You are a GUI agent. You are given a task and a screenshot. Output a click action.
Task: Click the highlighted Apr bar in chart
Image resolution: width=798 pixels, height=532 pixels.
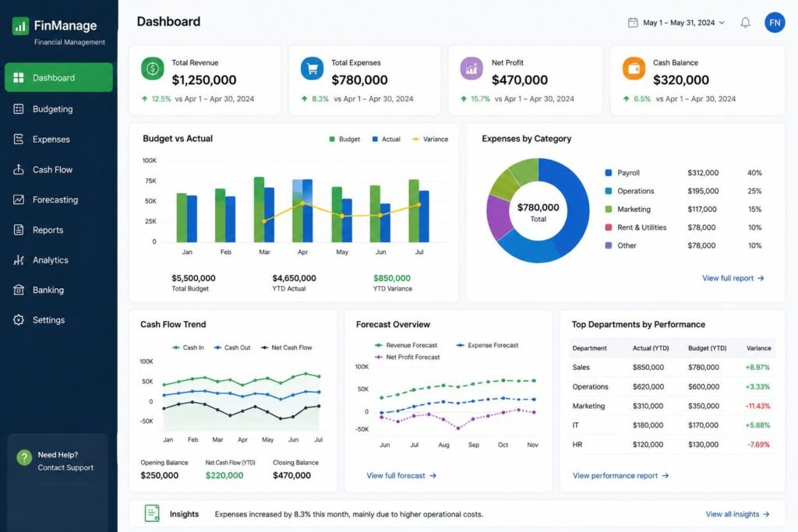pos(302,210)
